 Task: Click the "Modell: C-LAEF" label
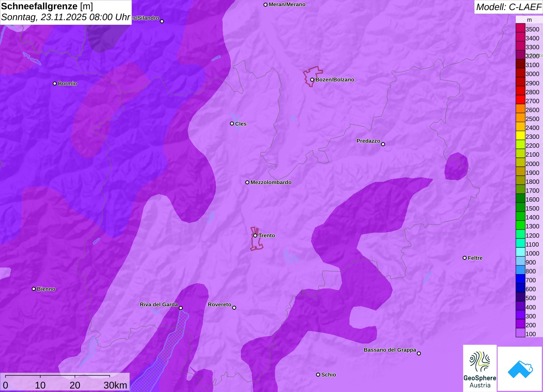508,7
